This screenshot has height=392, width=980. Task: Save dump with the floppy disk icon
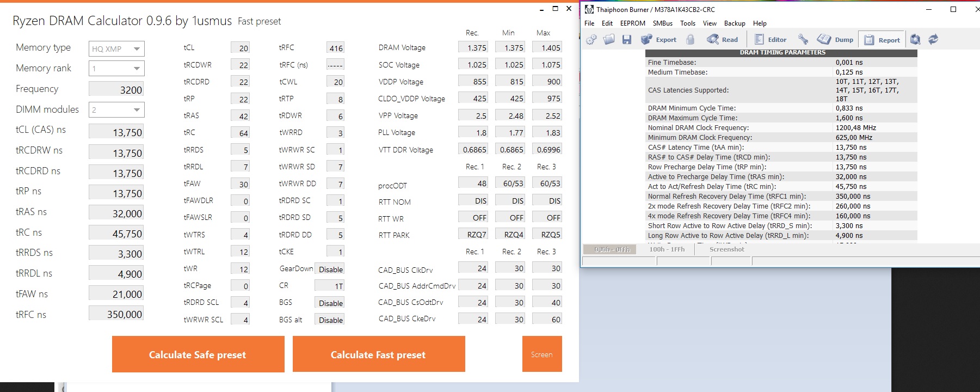[627, 40]
